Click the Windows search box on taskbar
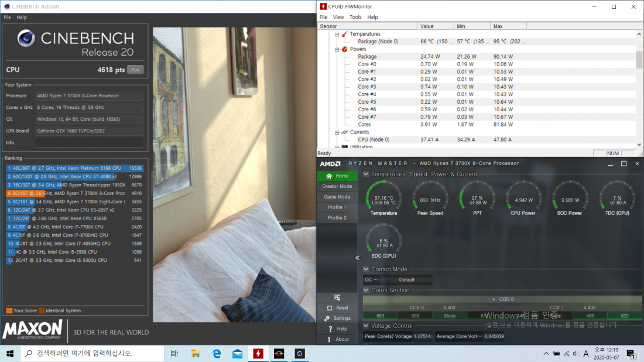Image resolution: width=644 pixels, height=362 pixels. pos(93,354)
